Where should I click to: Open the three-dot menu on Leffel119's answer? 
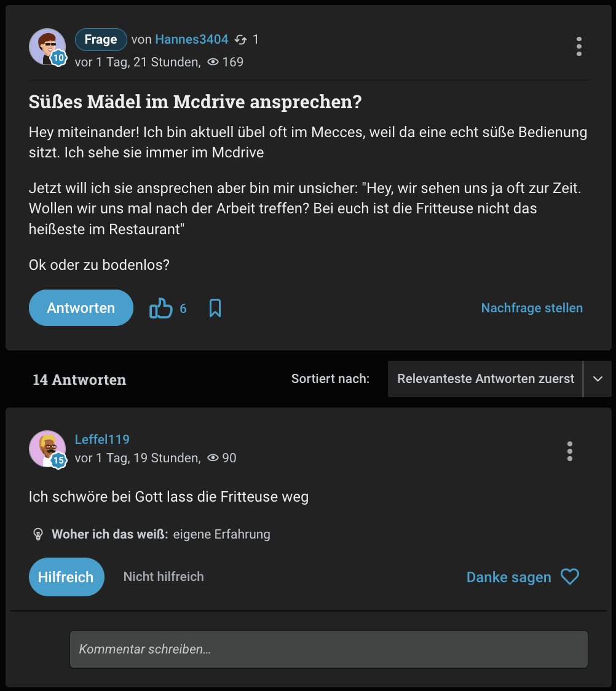[x=570, y=451]
